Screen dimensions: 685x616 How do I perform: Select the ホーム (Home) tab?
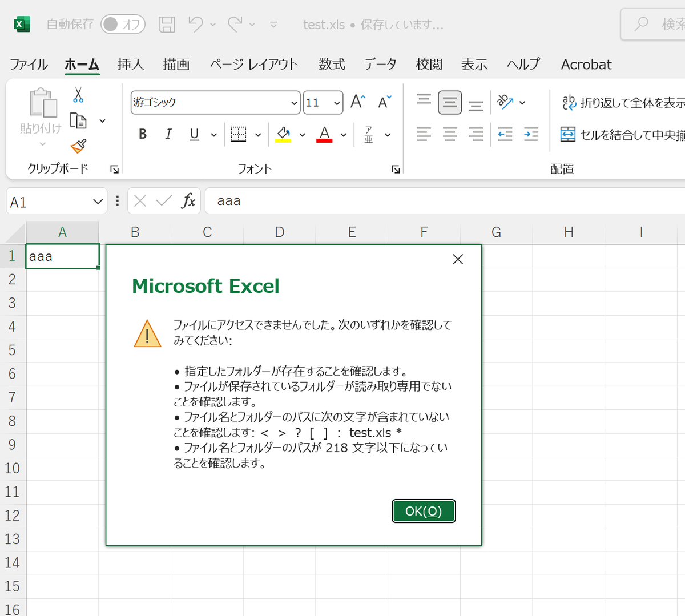click(82, 65)
